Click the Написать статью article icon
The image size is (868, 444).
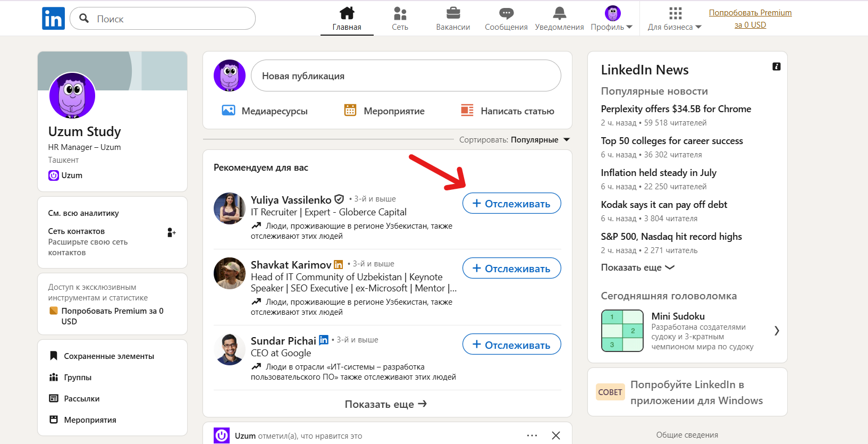click(467, 111)
